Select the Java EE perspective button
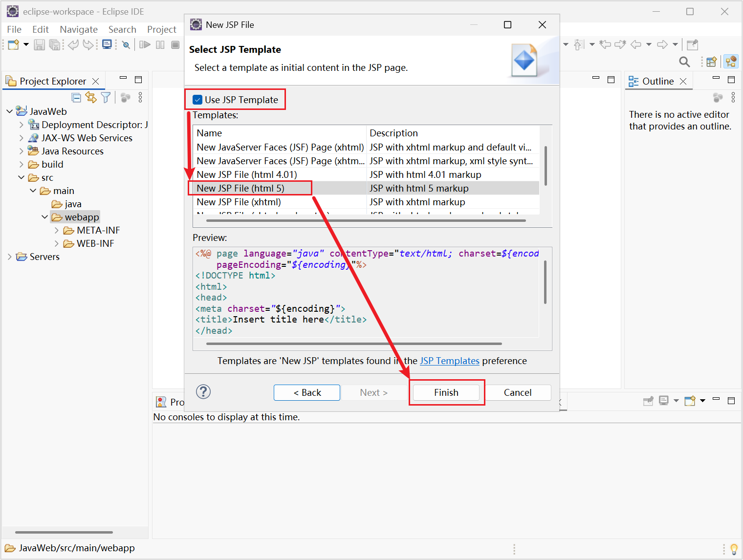 click(731, 62)
